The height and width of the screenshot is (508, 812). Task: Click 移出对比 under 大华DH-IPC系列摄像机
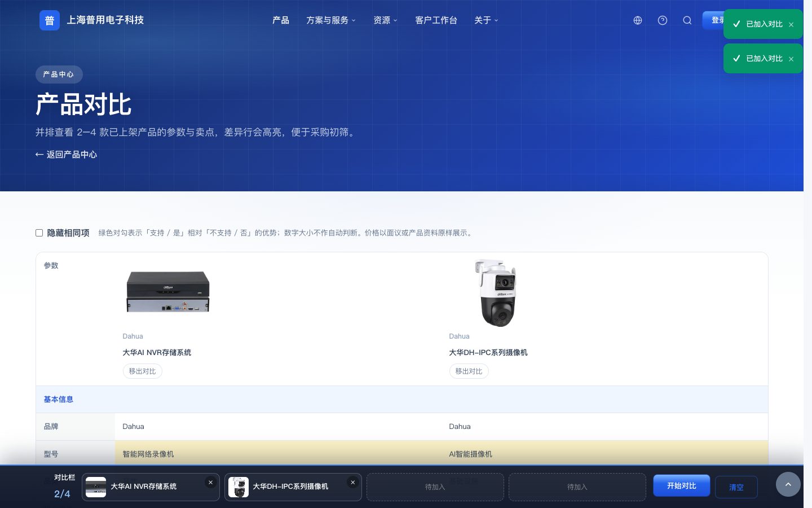tap(469, 371)
